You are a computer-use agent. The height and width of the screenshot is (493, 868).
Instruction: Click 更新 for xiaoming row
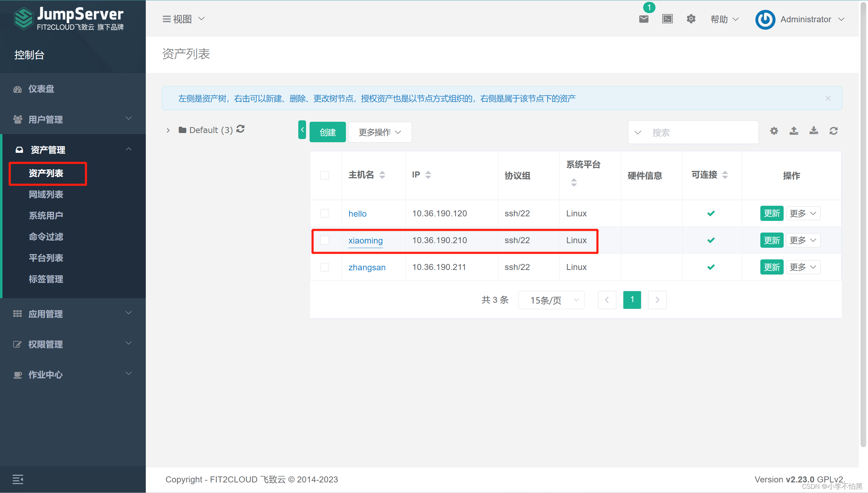tap(772, 240)
